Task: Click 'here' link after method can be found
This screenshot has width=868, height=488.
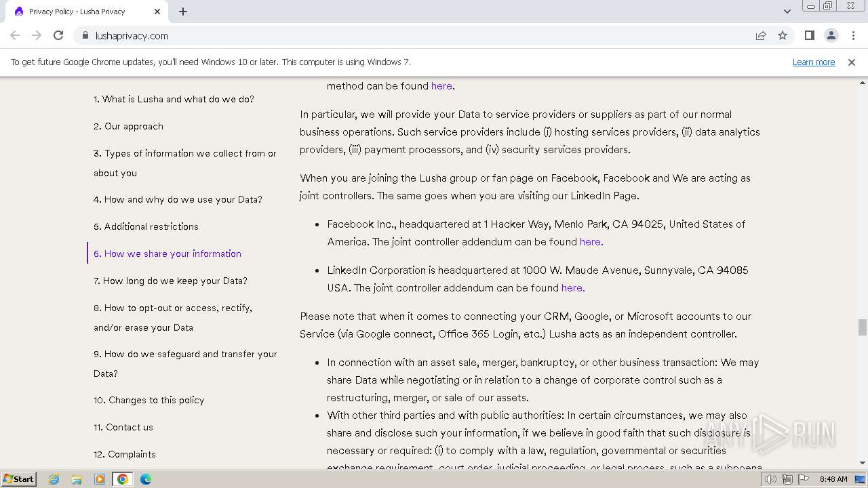Action: point(441,86)
